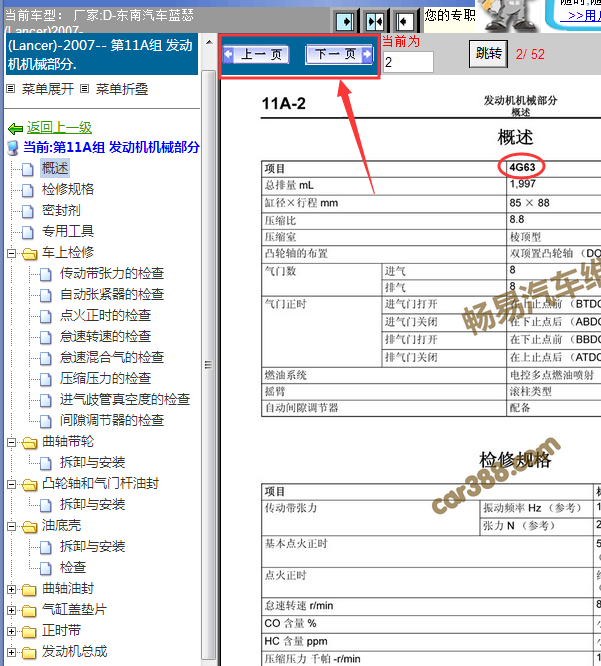
Task: Click the page icon beside 概述
Action: click(28, 169)
